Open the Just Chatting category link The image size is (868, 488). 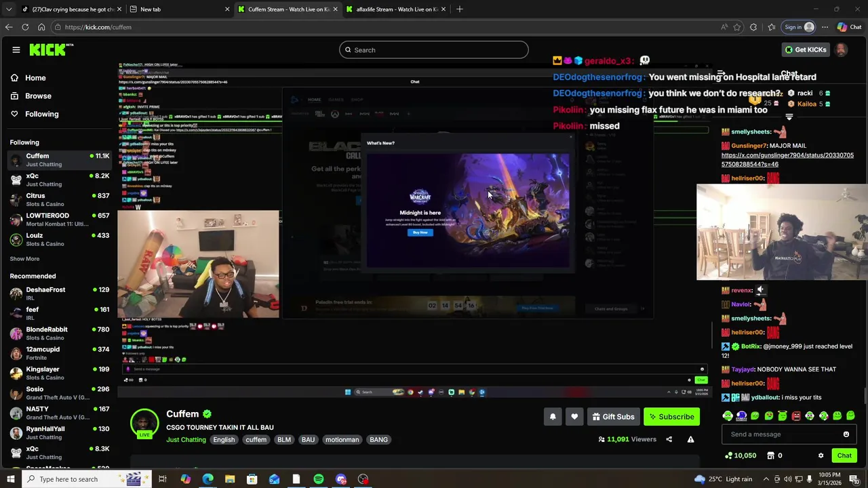[186, 440]
